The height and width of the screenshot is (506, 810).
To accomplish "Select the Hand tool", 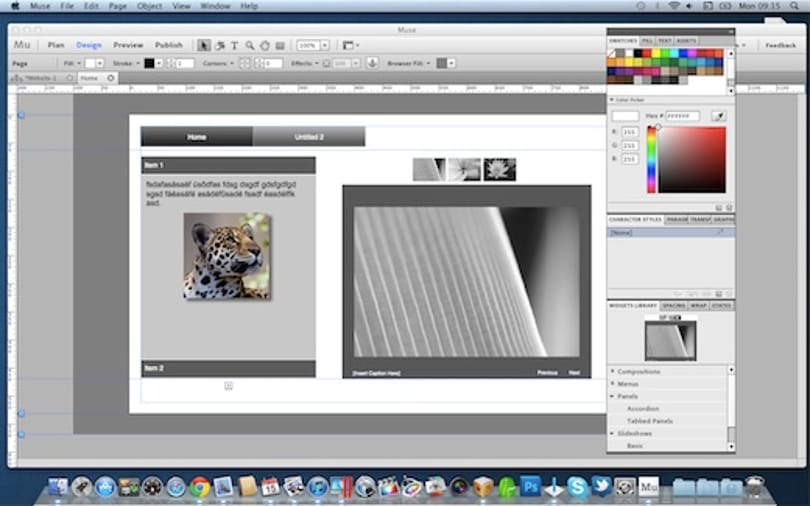I will click(x=264, y=45).
